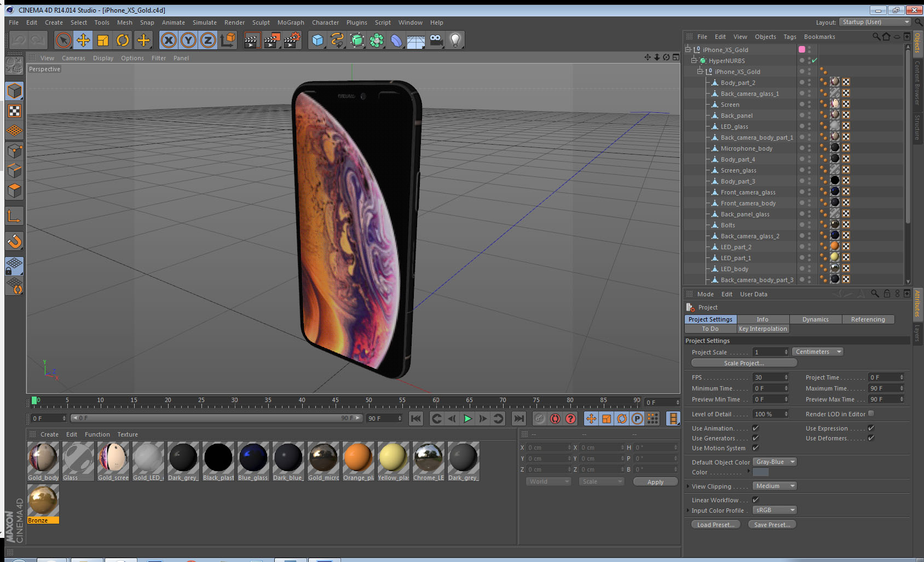Open the viewport Cameras menu

click(73, 58)
